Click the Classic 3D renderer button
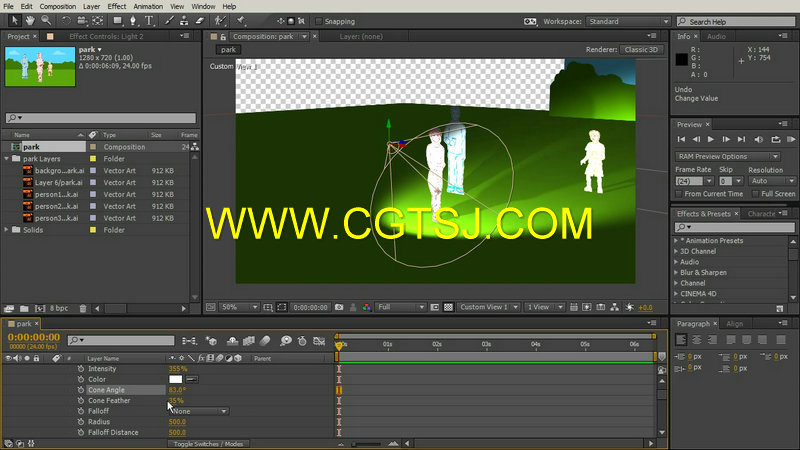The image size is (800, 450). click(x=641, y=49)
